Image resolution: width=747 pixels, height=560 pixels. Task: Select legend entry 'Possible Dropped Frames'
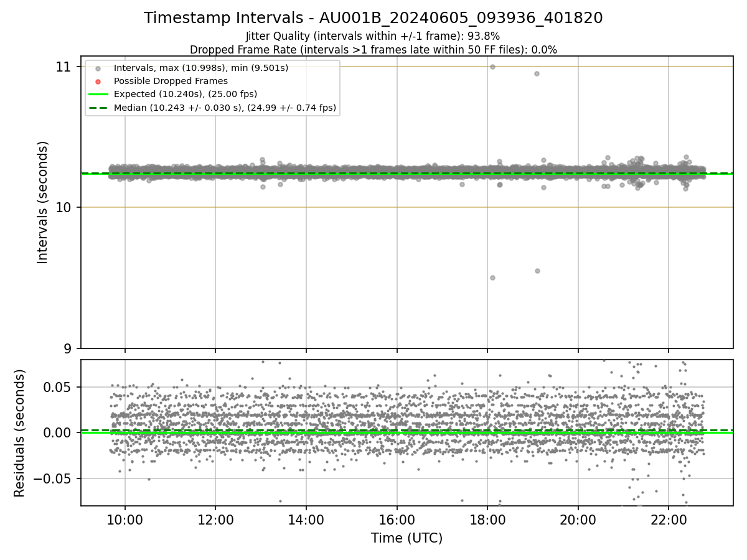171,81
